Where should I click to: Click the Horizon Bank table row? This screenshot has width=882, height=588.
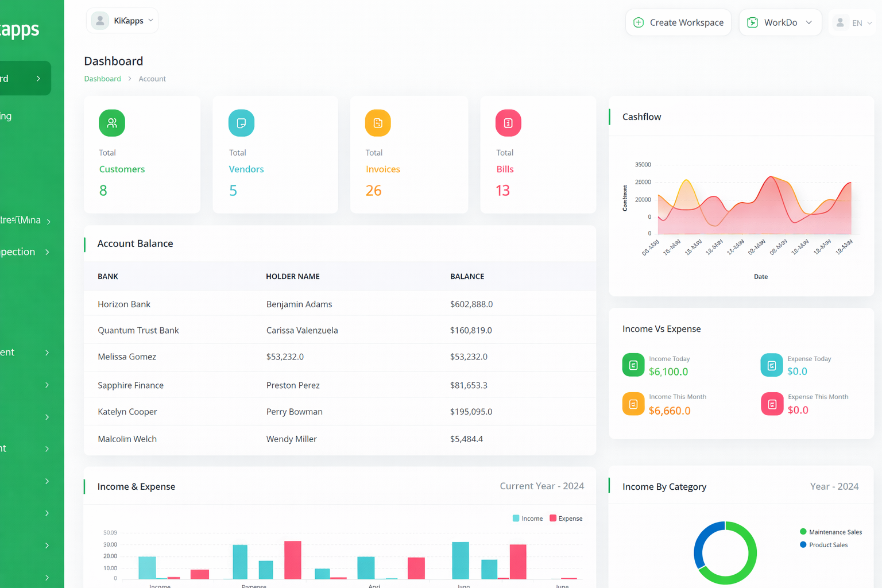tap(339, 304)
